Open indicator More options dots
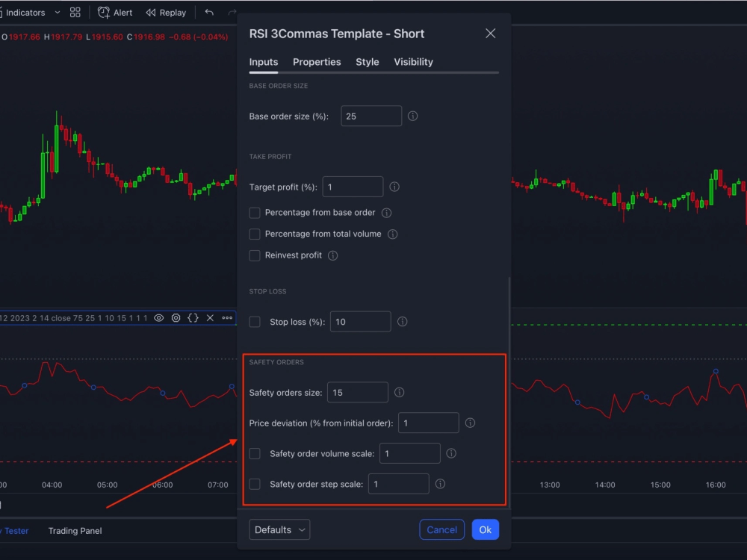 pos(227,317)
